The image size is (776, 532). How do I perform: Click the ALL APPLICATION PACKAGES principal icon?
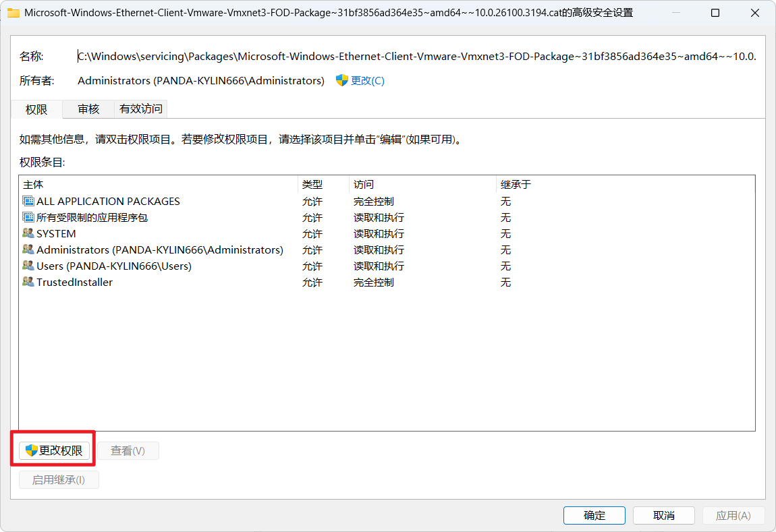click(28, 201)
